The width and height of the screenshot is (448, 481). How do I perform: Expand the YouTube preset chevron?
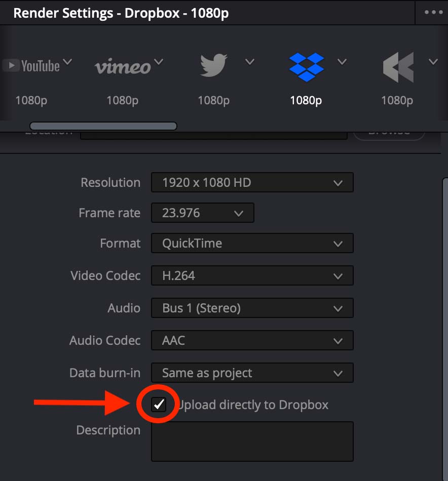(67, 62)
